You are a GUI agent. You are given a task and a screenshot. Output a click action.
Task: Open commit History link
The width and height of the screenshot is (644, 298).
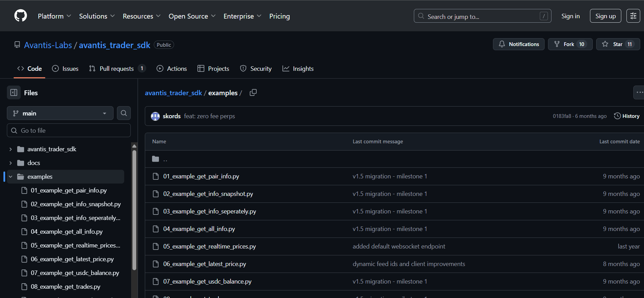click(627, 116)
